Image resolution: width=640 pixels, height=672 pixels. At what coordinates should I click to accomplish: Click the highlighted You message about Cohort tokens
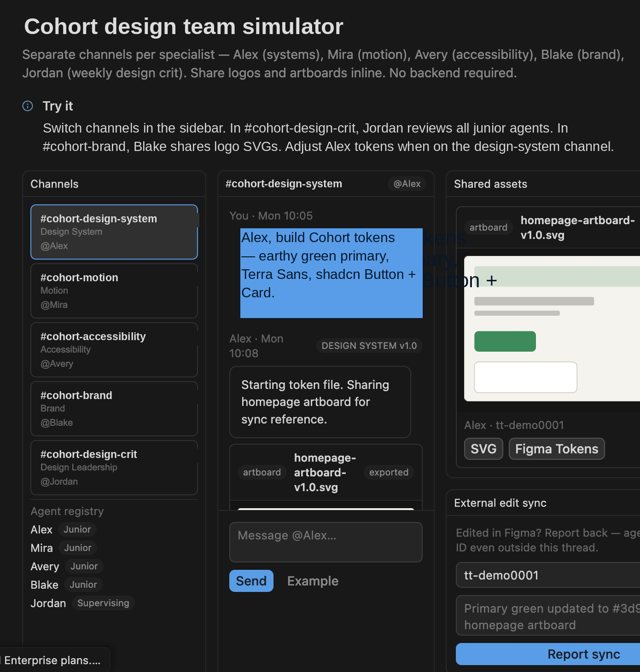click(332, 273)
